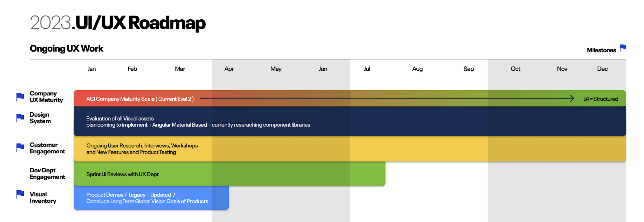
Task: Select the red-to-green Company Maturity Scale bar
Action: [350, 98]
